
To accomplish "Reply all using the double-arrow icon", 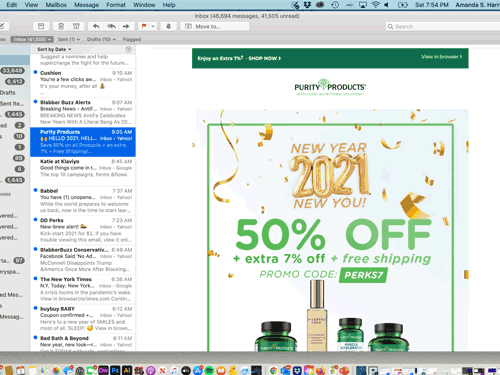I will (x=111, y=26).
